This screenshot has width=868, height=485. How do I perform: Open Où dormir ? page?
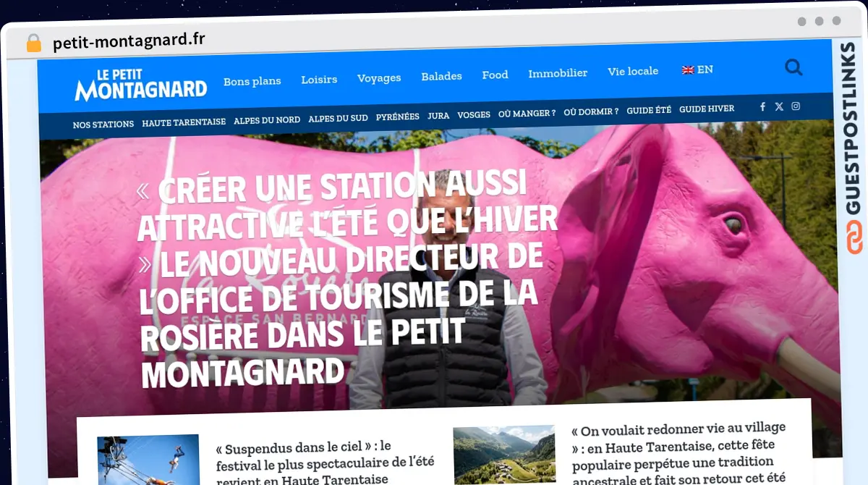[x=591, y=111]
